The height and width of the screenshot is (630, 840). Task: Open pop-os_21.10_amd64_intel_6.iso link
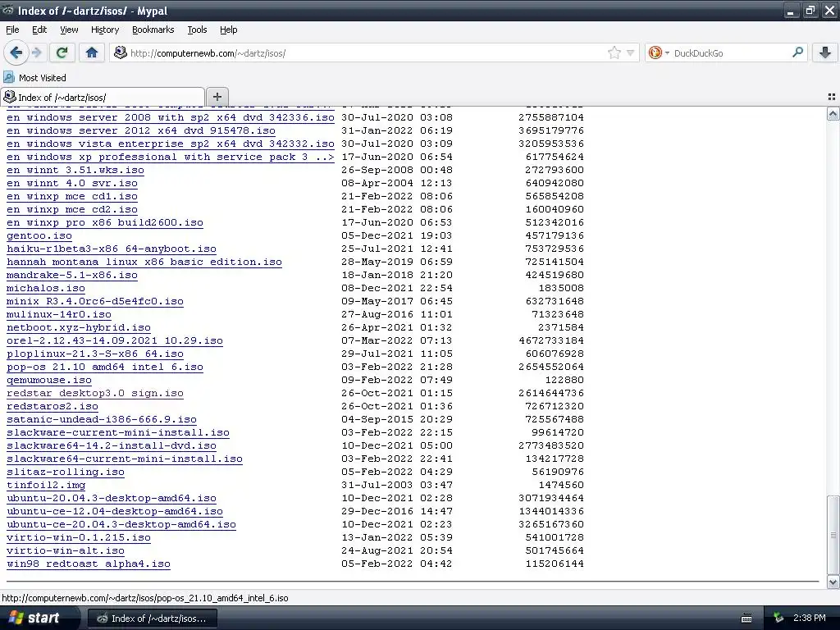point(105,367)
